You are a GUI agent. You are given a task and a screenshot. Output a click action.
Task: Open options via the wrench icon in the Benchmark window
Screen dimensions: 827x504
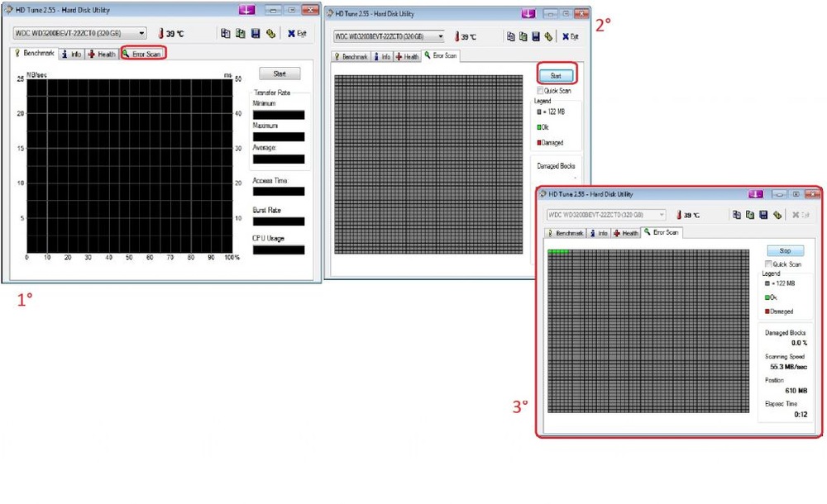point(270,33)
